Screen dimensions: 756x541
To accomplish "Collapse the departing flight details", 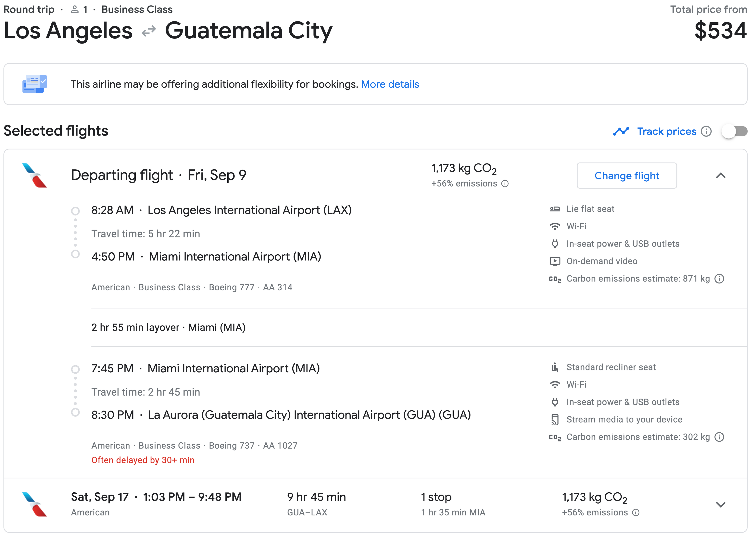I will click(x=721, y=175).
